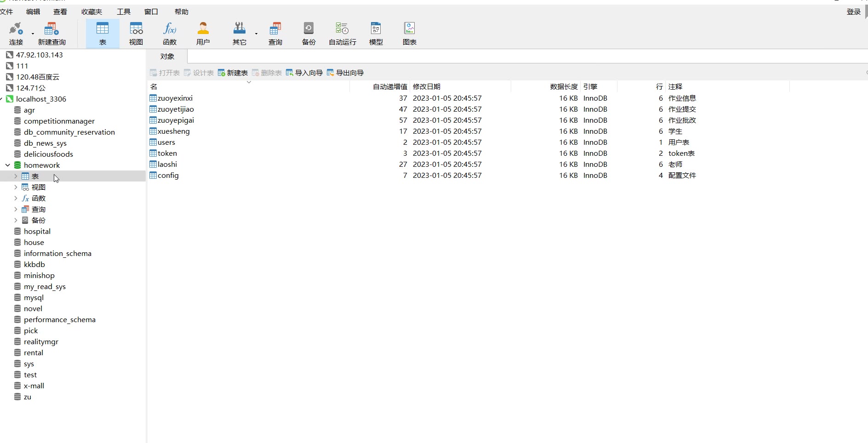868x443 pixels.
Task: Expand the 视图 node under homework
Action: click(16, 187)
